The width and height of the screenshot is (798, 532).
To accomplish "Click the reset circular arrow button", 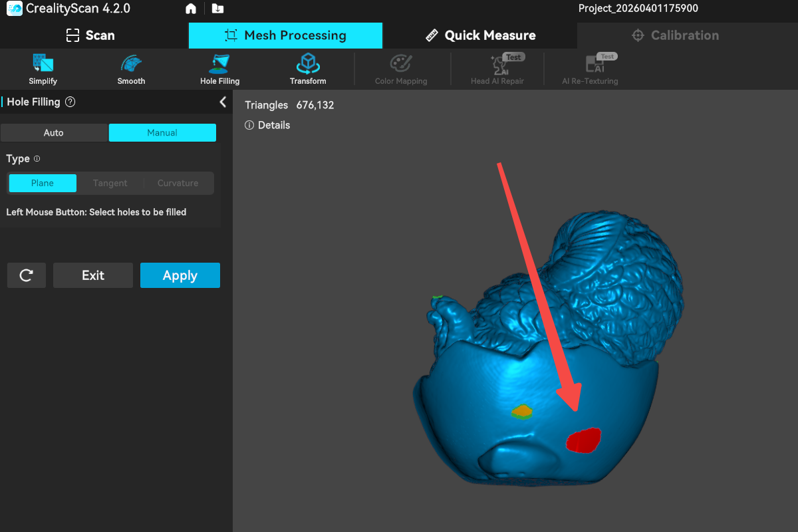I will click(27, 275).
